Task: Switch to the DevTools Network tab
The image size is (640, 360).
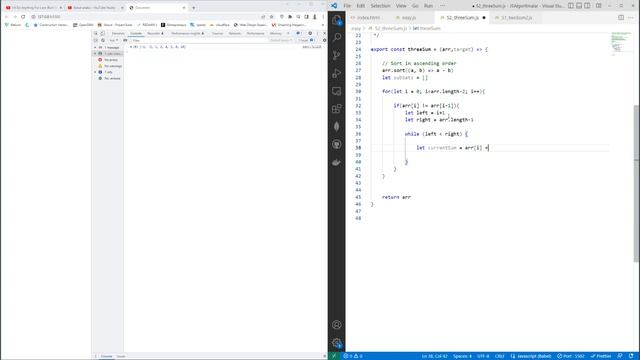Action: (235, 33)
